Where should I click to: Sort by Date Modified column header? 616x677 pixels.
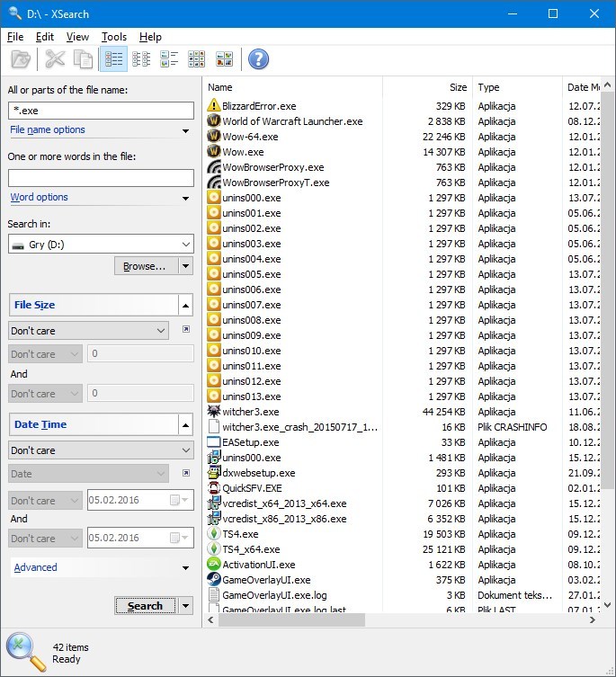pos(582,87)
